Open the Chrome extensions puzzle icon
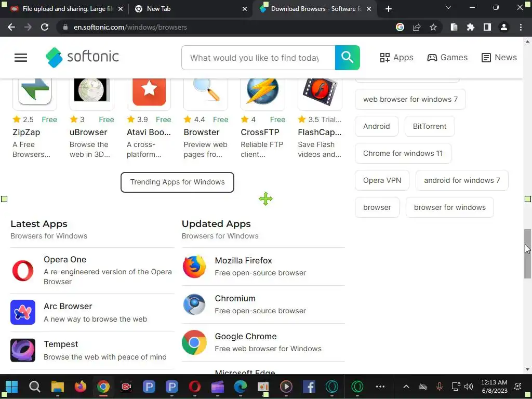This screenshot has height=399, width=532. tap(470, 27)
